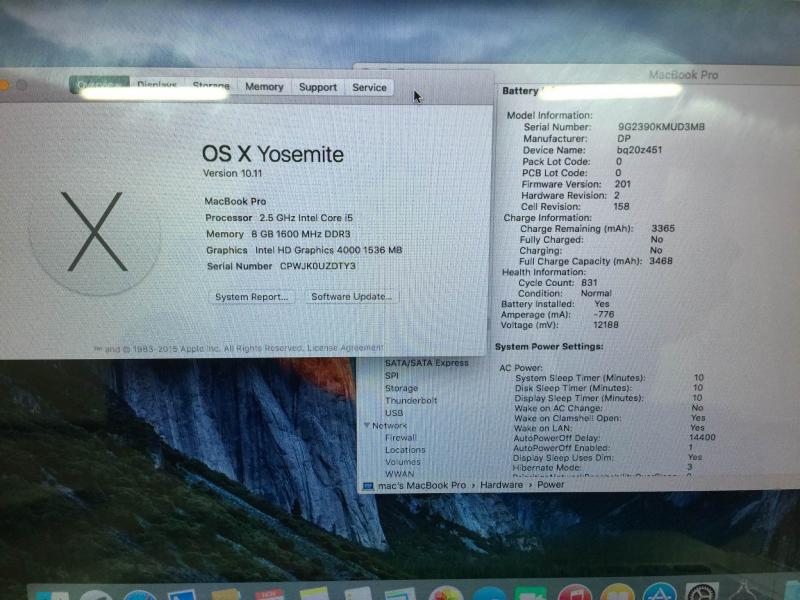
Task: Click the "Wake on LAN:" row label
Action: tap(543, 428)
